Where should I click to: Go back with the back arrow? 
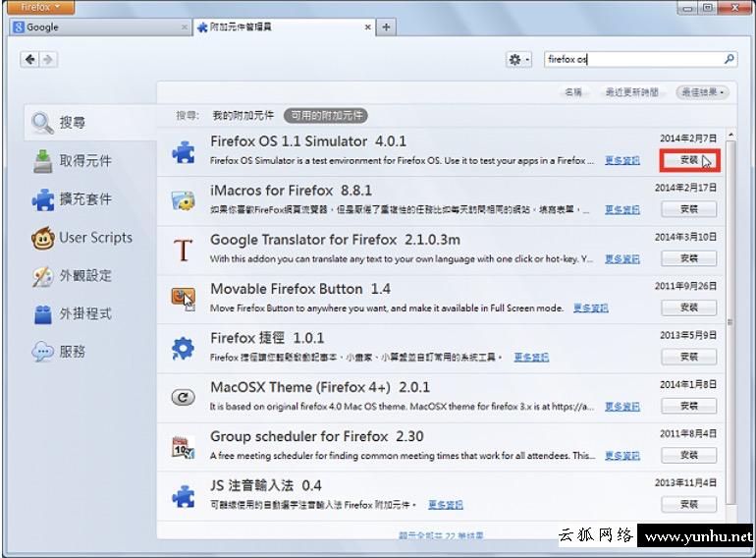29,59
